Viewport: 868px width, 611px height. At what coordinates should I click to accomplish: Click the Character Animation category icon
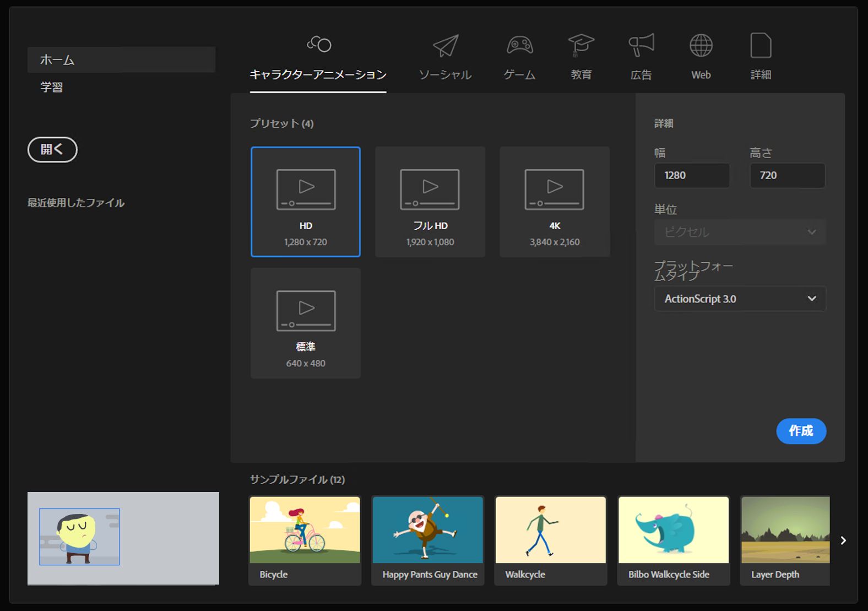tap(319, 44)
